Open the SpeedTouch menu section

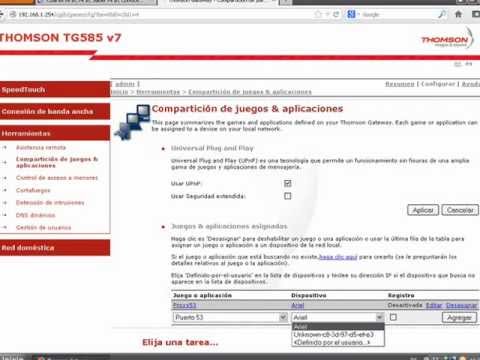tap(55, 89)
